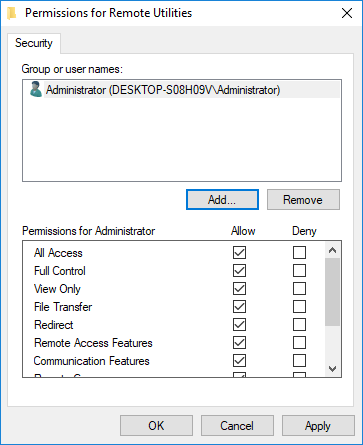The height and width of the screenshot is (445, 363).
Task: Confirm with the OK button
Action: pyautogui.click(x=156, y=426)
